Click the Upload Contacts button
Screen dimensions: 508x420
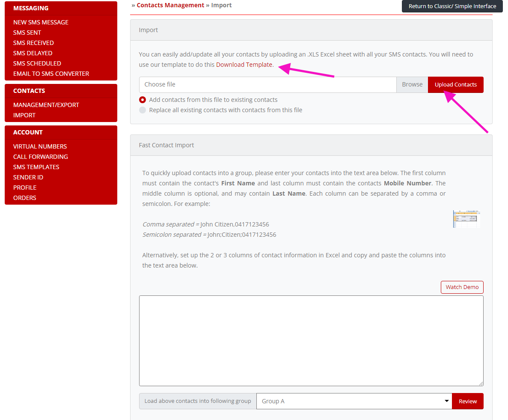(x=455, y=85)
